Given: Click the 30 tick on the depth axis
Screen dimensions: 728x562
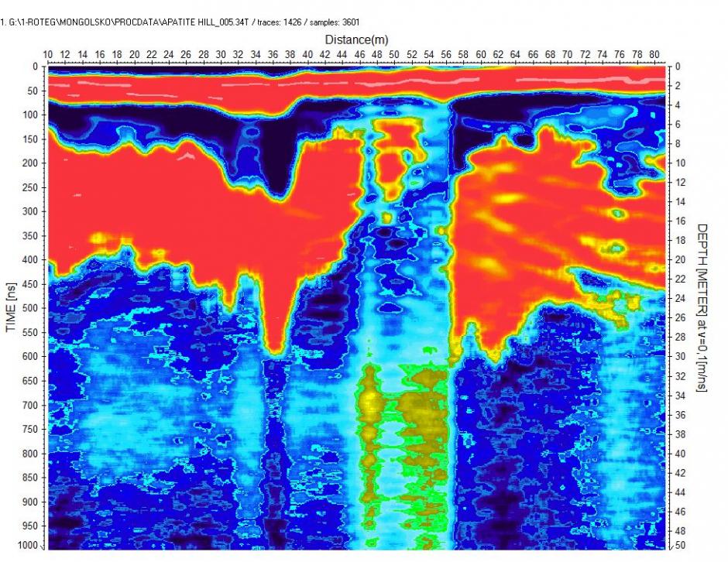Looking at the screenshot, I should (678, 357).
